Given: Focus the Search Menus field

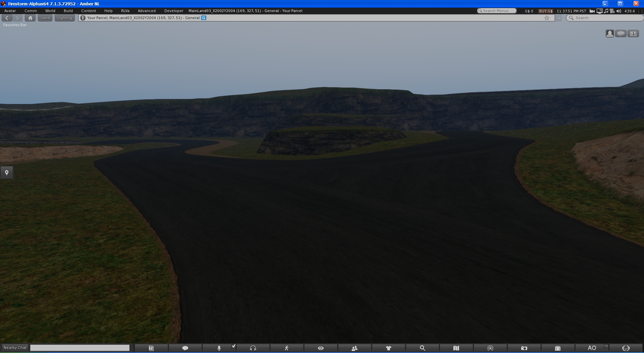Looking at the screenshot, I should pyautogui.click(x=497, y=11).
